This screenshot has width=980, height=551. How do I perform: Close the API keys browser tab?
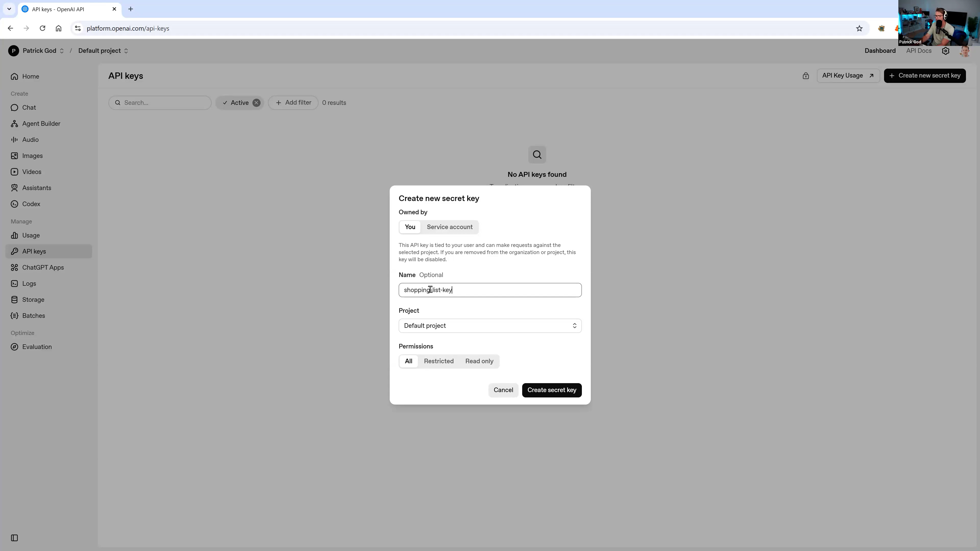pyautogui.click(x=114, y=9)
